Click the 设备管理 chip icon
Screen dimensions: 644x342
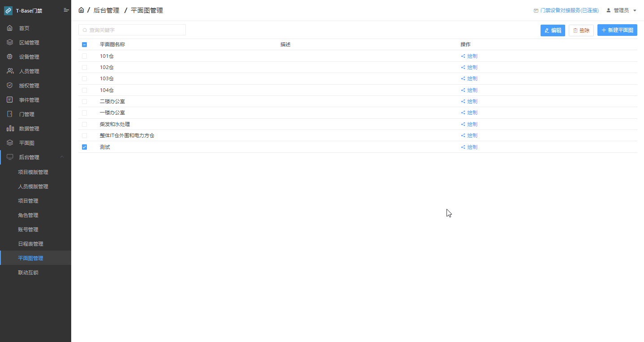tap(10, 57)
